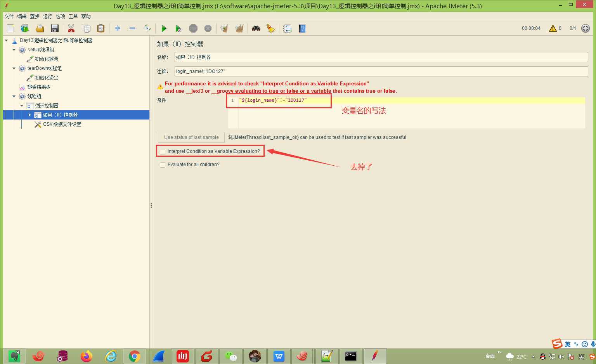Click the 名称 name input field
The height and width of the screenshot is (364, 596).
tap(381, 57)
